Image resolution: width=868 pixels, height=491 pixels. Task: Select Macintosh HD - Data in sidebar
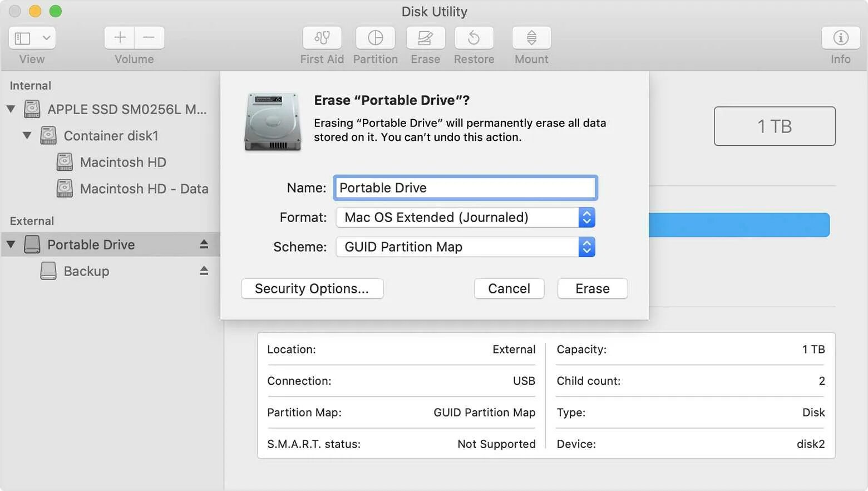click(x=144, y=189)
